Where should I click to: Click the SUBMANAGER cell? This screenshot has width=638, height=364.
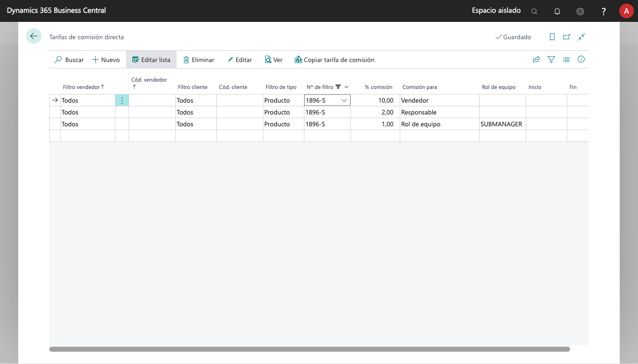(x=502, y=124)
